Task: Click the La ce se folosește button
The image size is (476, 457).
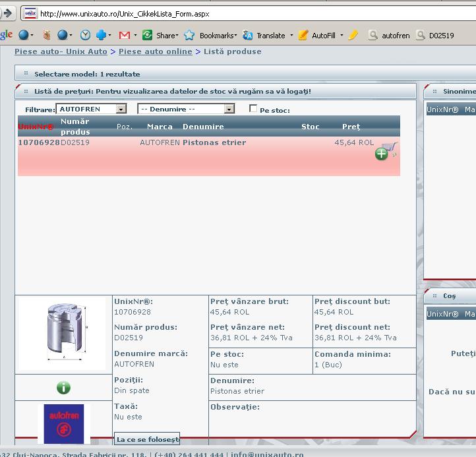Action: click(147, 439)
